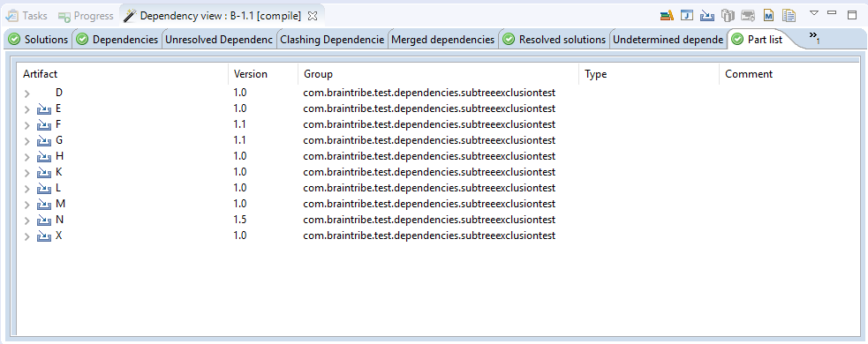
Task: Click the Tasks view clipboard icon
Action: [12, 16]
